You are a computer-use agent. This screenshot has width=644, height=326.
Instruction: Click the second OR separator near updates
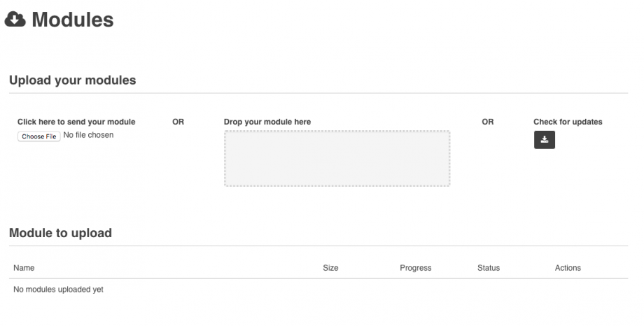(x=488, y=122)
